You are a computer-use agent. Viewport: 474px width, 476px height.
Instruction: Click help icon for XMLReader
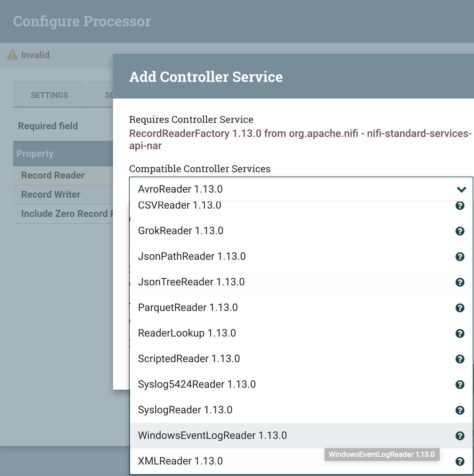(460, 461)
